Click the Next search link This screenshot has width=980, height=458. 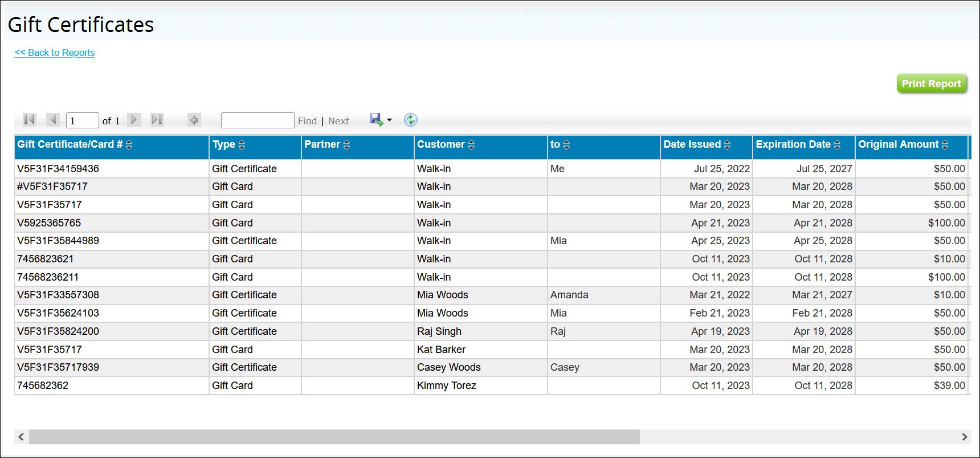coord(338,121)
